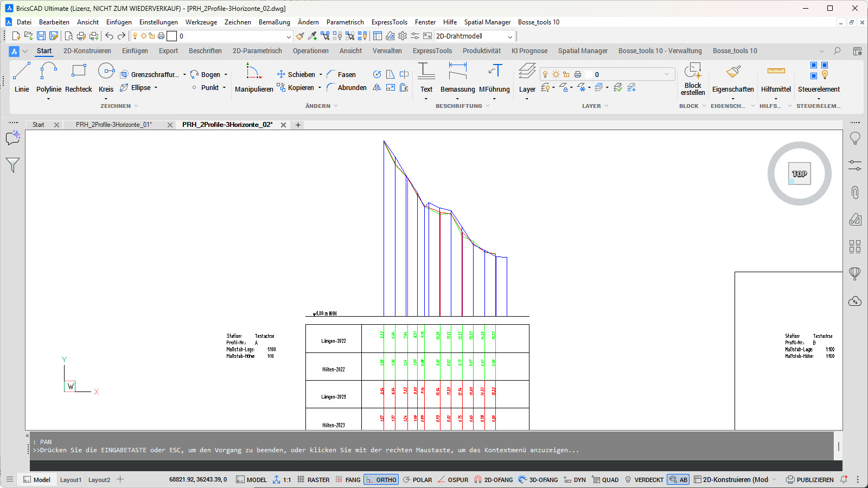The height and width of the screenshot is (488, 868).
Task: Click the TOP view cube face
Action: click(799, 174)
